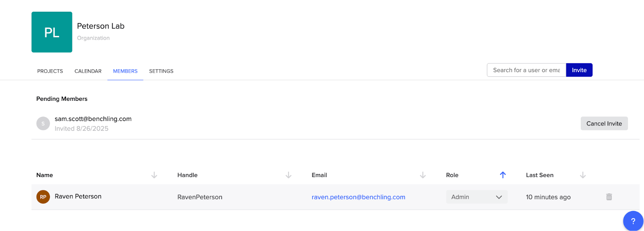
Task: Open the Calendar tab
Action: pos(88,71)
